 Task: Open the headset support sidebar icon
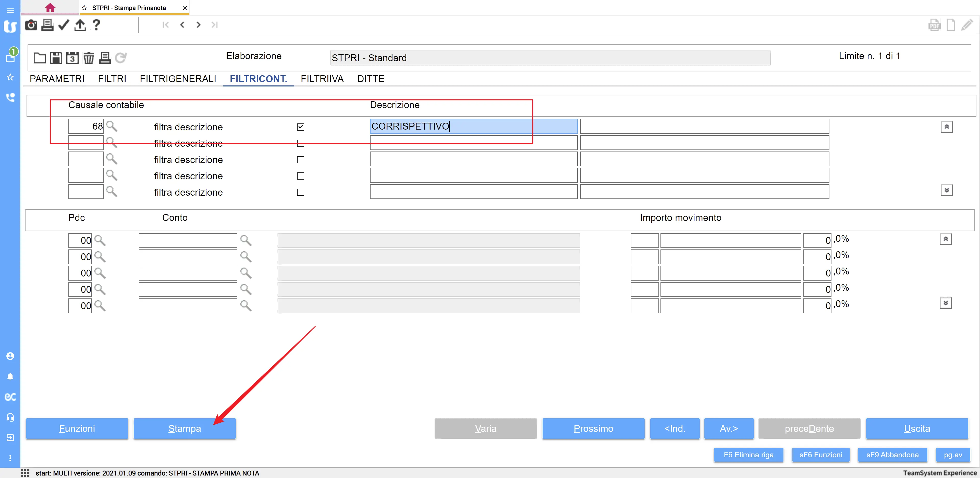click(10, 417)
